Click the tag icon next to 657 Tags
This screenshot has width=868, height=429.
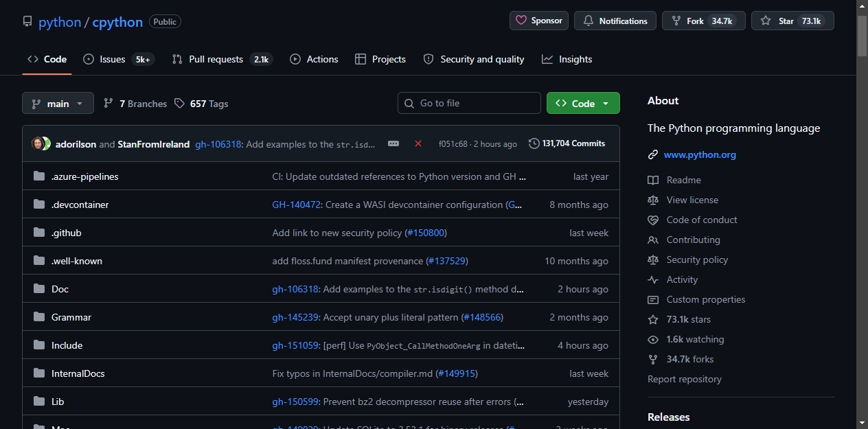[179, 103]
